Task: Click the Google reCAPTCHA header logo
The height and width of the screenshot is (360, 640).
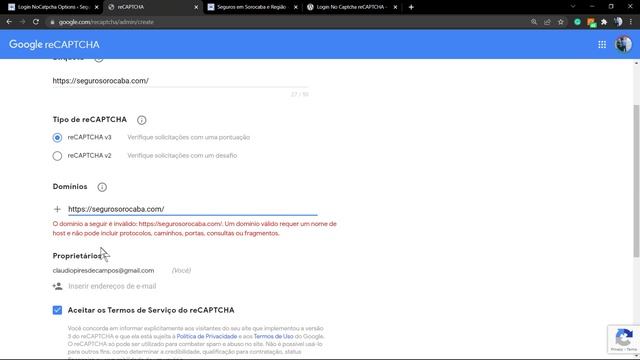Action: click(x=54, y=44)
